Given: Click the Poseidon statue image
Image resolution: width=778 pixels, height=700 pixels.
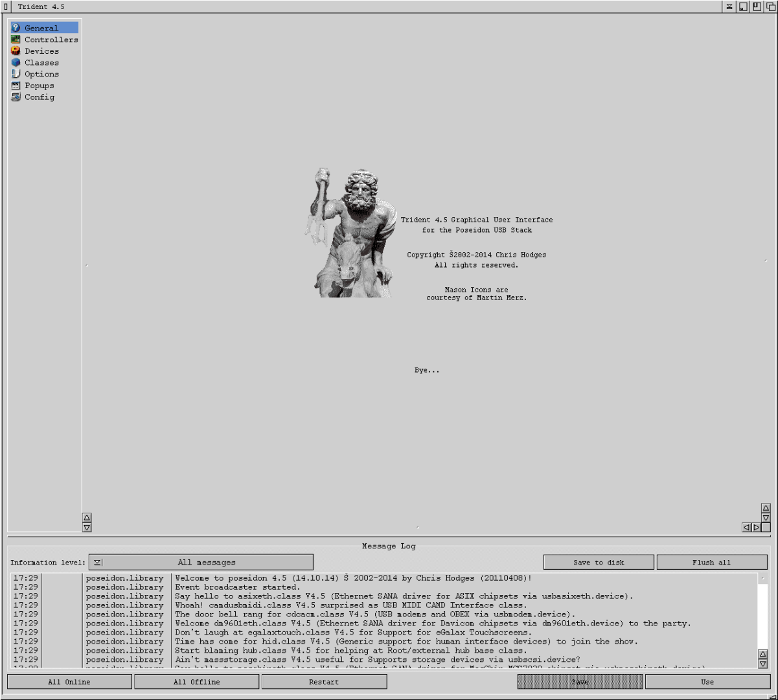Looking at the screenshot, I should [x=350, y=233].
